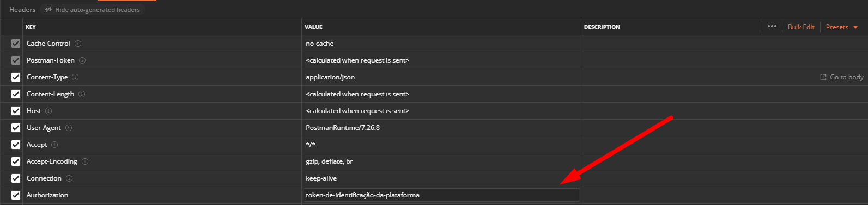Follow the Go to body link
Screen dimensions: 868x205
coord(842,77)
